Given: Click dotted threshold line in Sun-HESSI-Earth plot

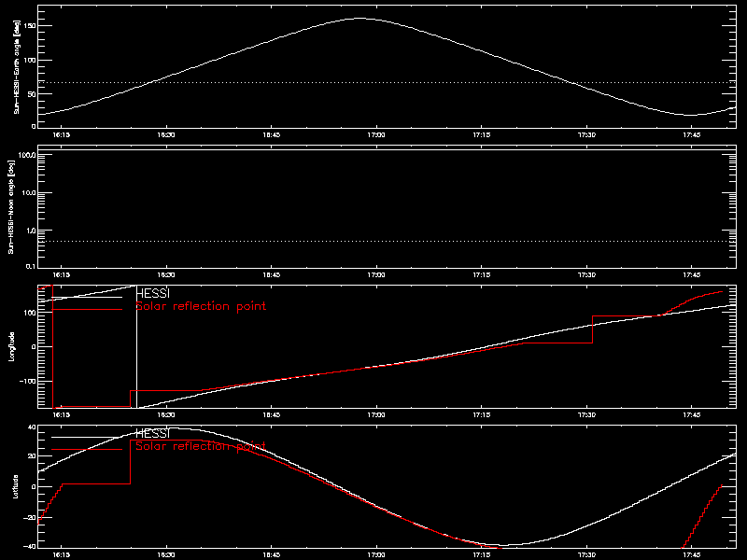Looking at the screenshot, I should (387, 82).
